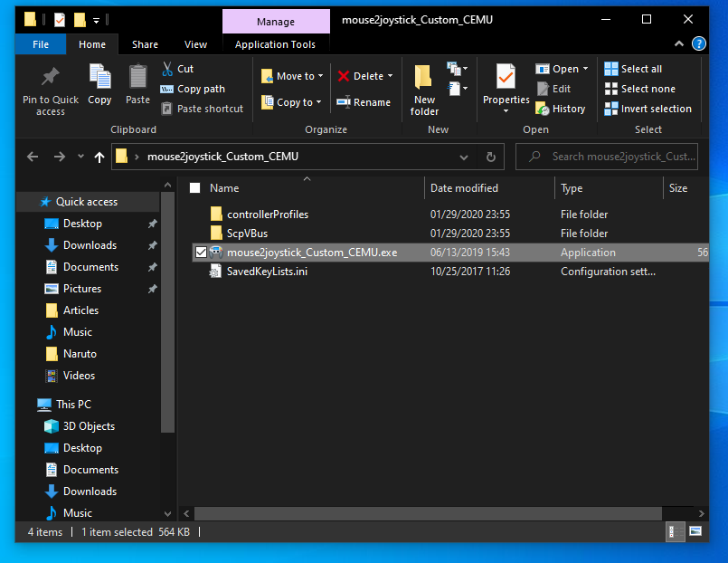
Task: Switch to the View ribbon tab
Action: (195, 44)
